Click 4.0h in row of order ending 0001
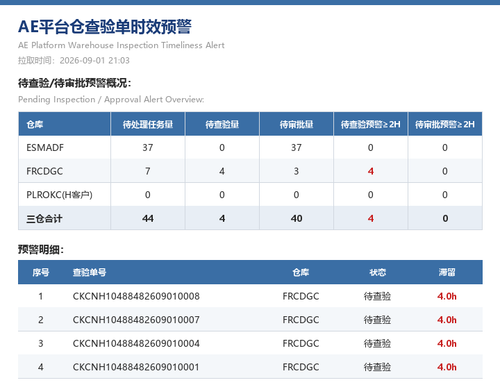The height and width of the screenshot is (388, 500). (447, 367)
